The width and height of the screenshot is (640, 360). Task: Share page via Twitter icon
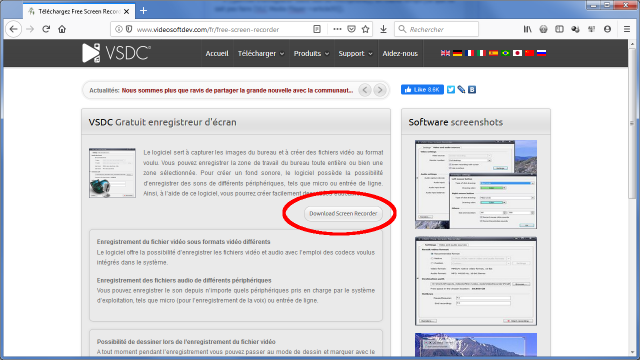click(451, 90)
